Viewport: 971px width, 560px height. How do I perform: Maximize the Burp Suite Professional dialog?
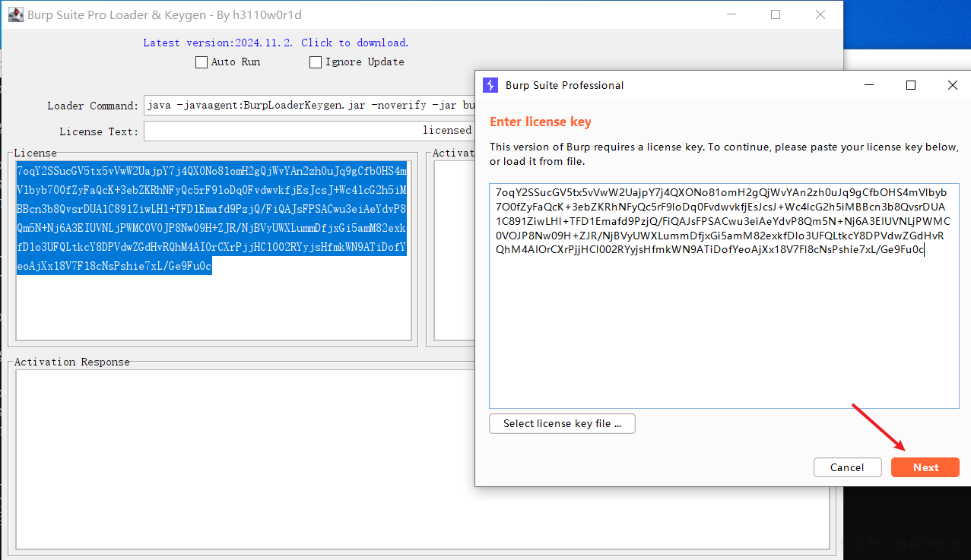[910, 85]
